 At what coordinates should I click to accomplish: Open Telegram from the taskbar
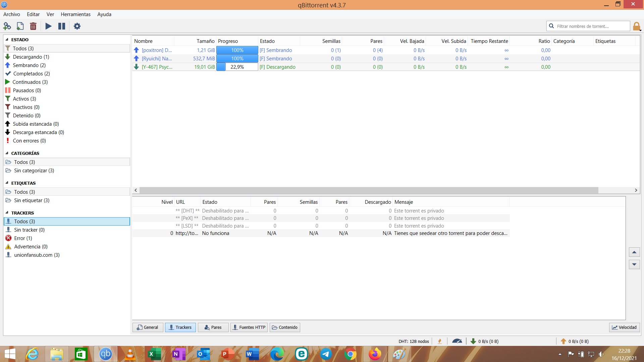point(325,354)
